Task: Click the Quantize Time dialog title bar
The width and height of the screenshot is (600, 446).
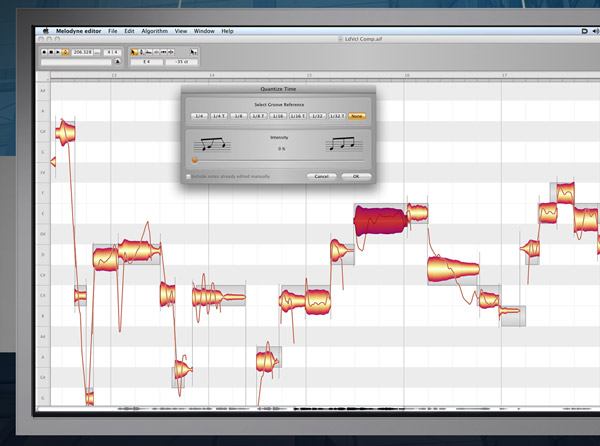Action: click(x=278, y=89)
